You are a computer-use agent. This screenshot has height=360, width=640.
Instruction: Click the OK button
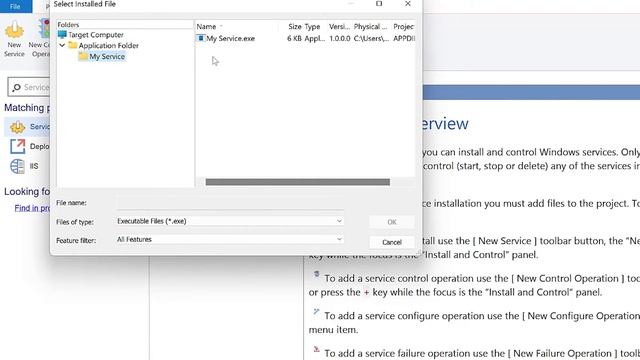point(392,222)
